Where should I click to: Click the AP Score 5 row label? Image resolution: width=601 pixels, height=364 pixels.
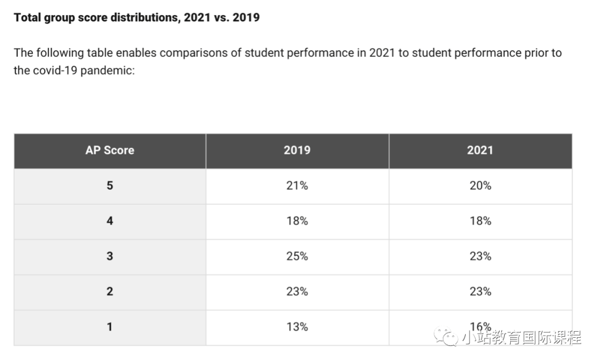tap(110, 186)
